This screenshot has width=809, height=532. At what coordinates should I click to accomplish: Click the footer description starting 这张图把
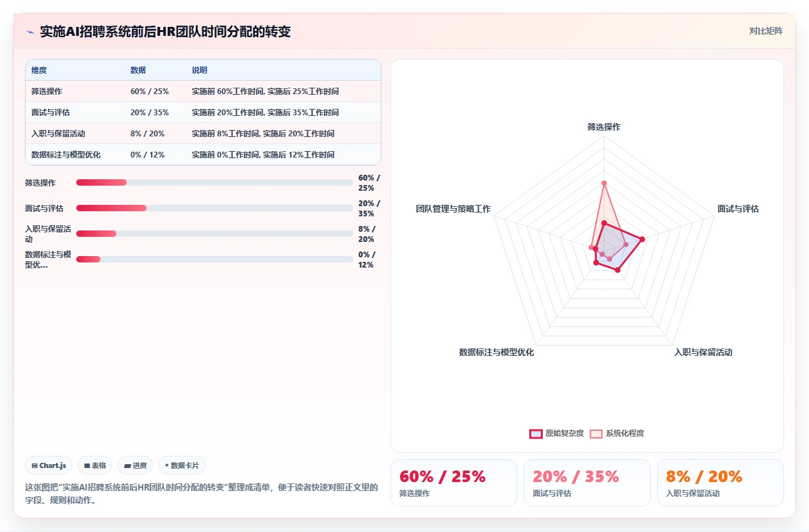pyautogui.click(x=201, y=494)
